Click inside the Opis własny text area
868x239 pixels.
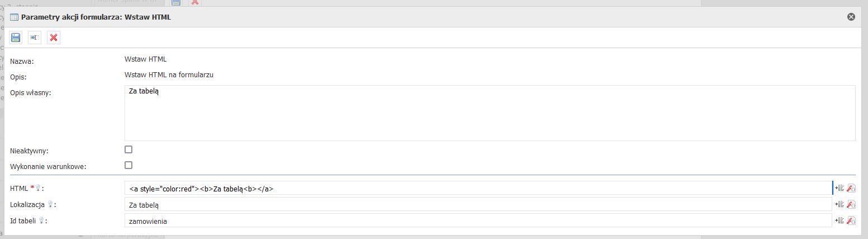490,113
